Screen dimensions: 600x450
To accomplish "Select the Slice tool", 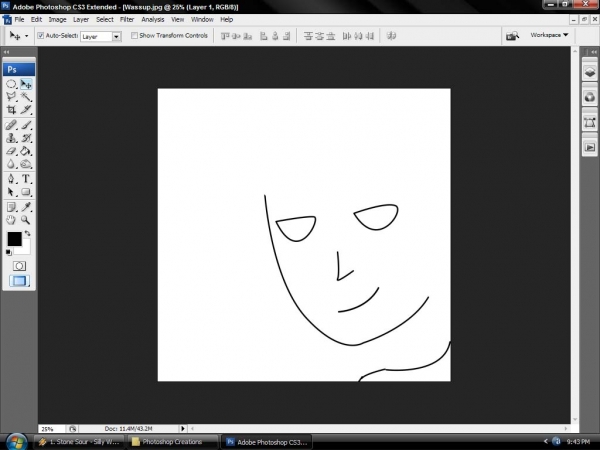I will (x=26, y=109).
